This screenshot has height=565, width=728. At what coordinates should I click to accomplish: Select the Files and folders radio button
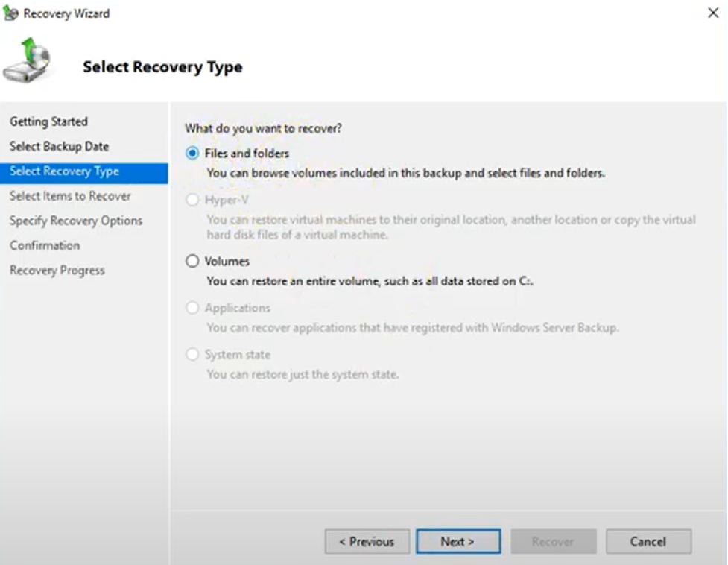[193, 153]
